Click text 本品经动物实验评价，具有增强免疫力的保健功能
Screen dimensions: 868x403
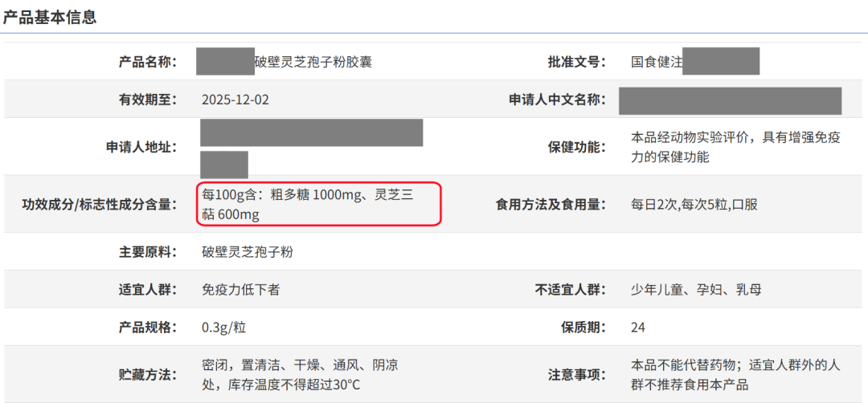click(735, 147)
